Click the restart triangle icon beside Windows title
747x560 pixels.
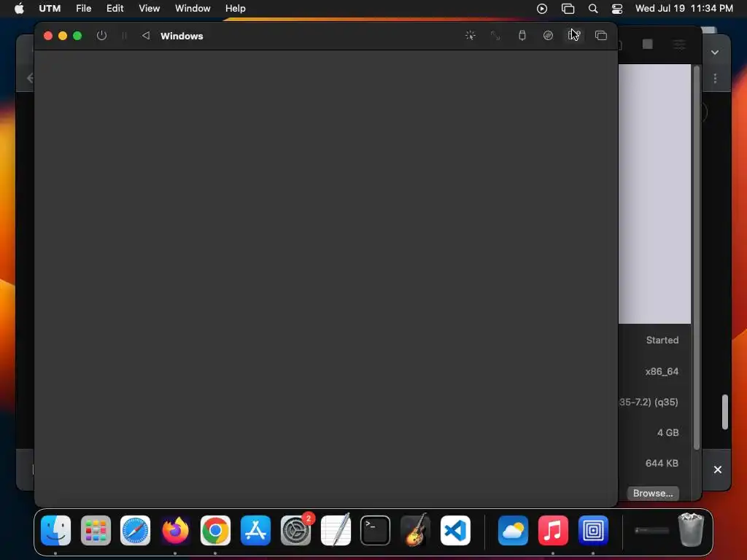(146, 36)
